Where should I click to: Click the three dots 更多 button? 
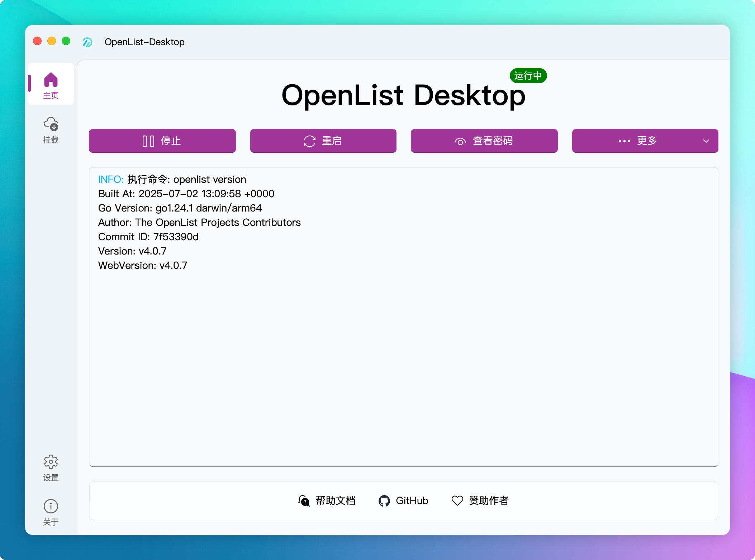coord(624,141)
